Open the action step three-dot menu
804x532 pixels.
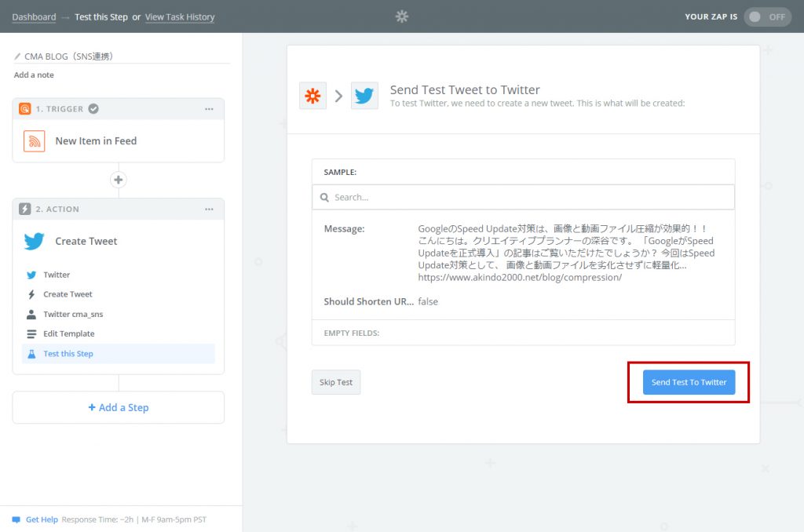click(x=209, y=210)
